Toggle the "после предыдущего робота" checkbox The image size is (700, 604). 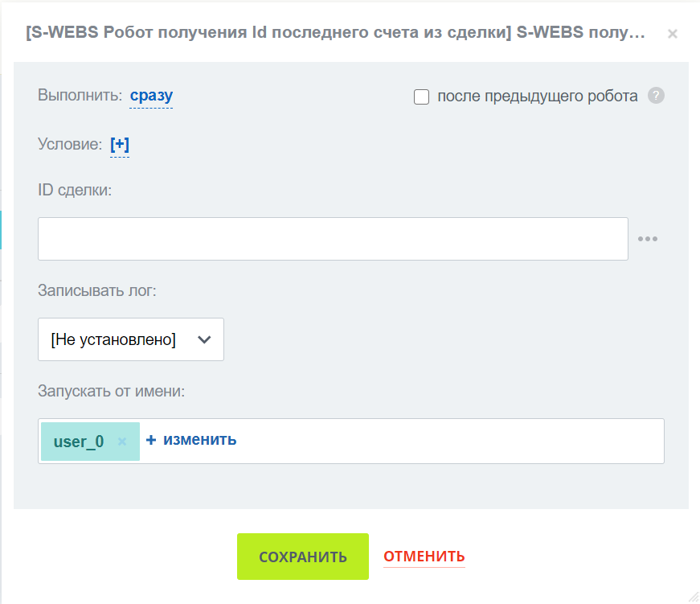tap(421, 97)
